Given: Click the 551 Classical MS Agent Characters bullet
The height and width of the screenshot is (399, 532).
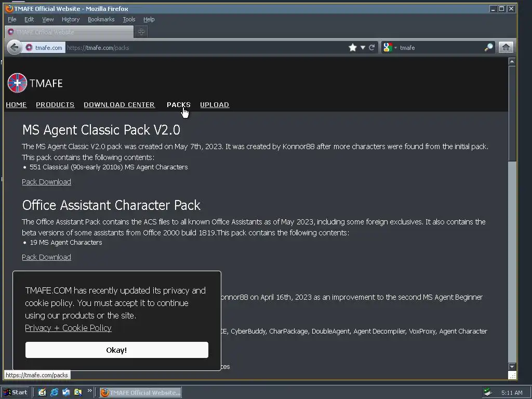Looking at the screenshot, I should pos(109,167).
